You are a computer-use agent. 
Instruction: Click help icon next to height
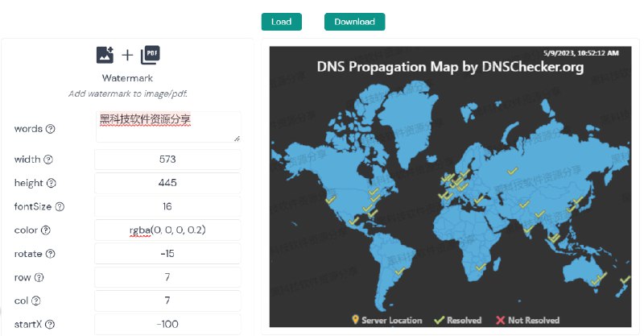pos(52,184)
